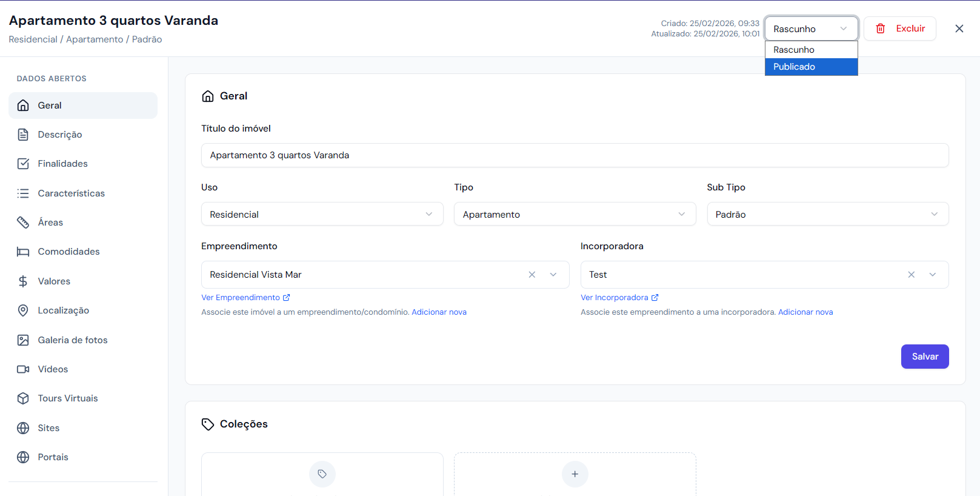980x496 pixels.
Task: Click the plus button to add collection
Action: tap(575, 474)
